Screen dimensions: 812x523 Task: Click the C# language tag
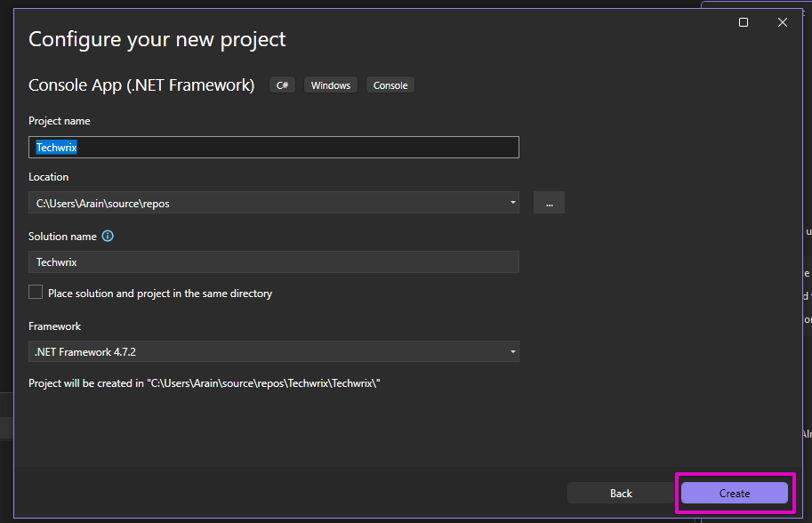click(x=282, y=85)
